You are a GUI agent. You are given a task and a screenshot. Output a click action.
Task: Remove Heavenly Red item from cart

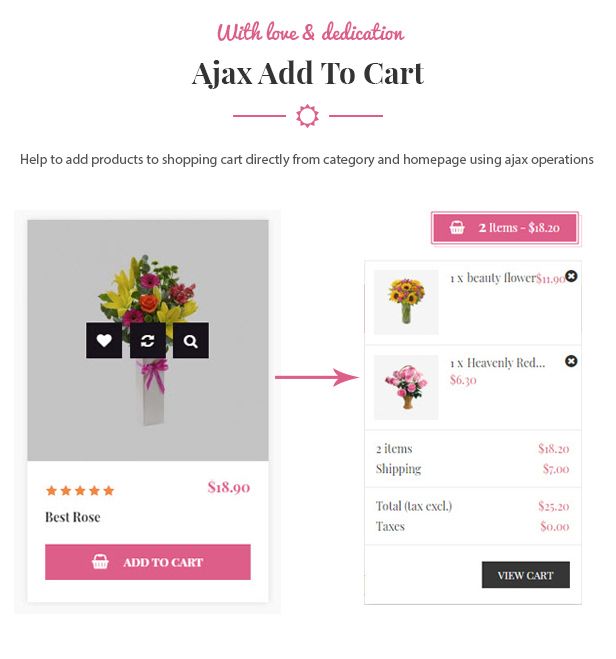[x=571, y=361]
